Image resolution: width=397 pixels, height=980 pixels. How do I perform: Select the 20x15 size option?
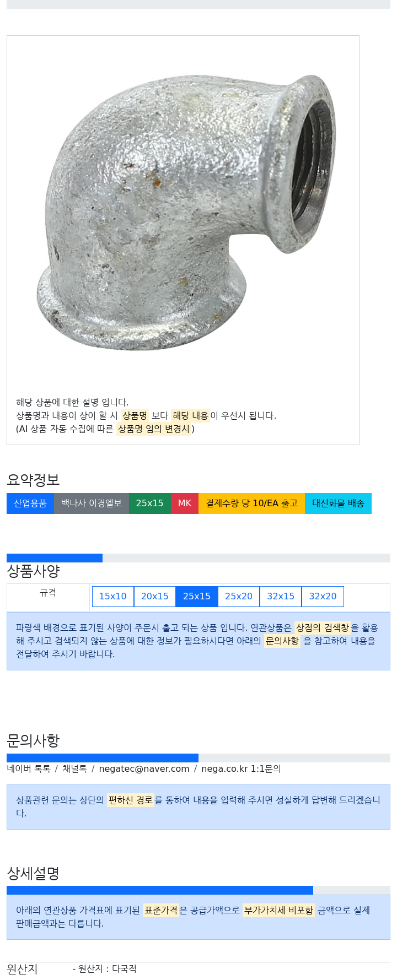[155, 597]
